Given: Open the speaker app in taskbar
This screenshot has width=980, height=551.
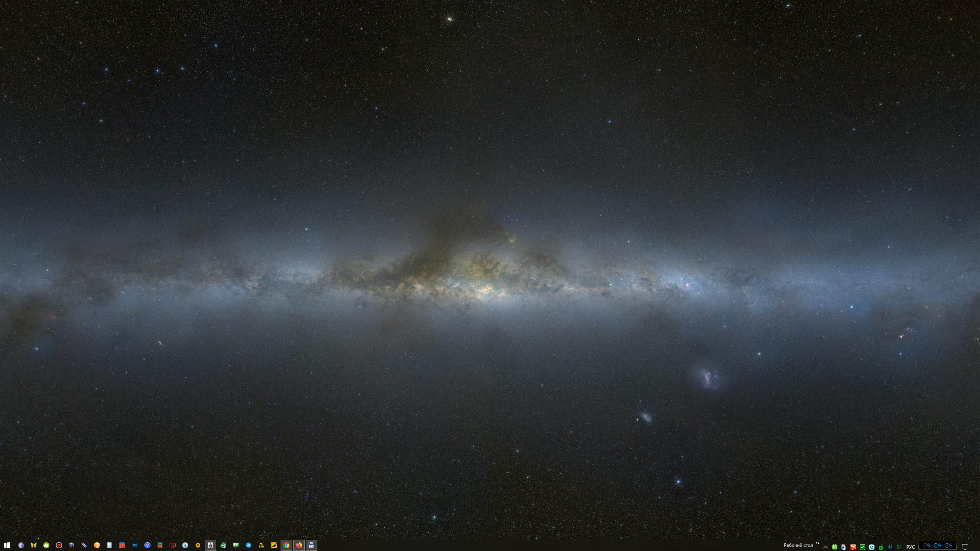Looking at the screenshot, I should (x=211, y=545).
